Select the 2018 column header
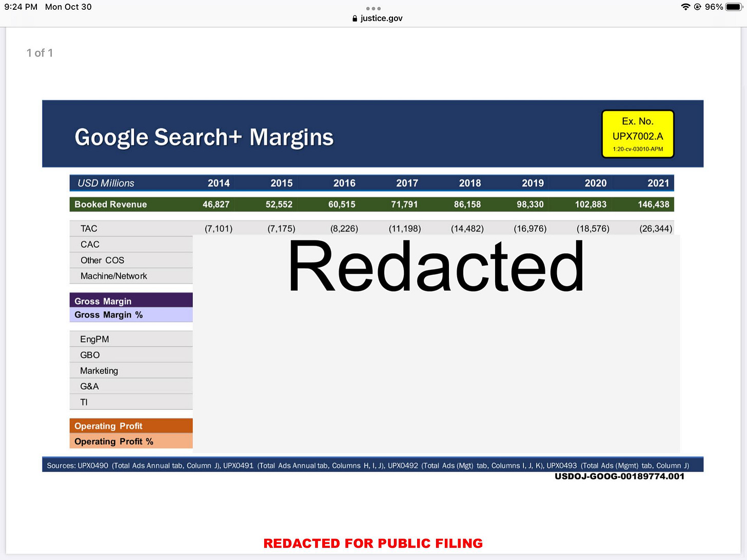 tap(470, 183)
